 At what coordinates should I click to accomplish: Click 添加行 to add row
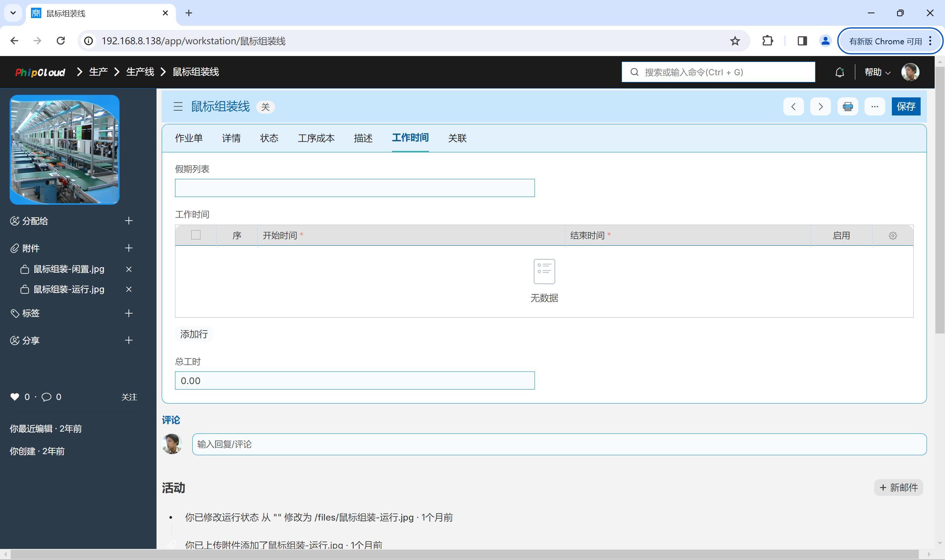pyautogui.click(x=194, y=334)
